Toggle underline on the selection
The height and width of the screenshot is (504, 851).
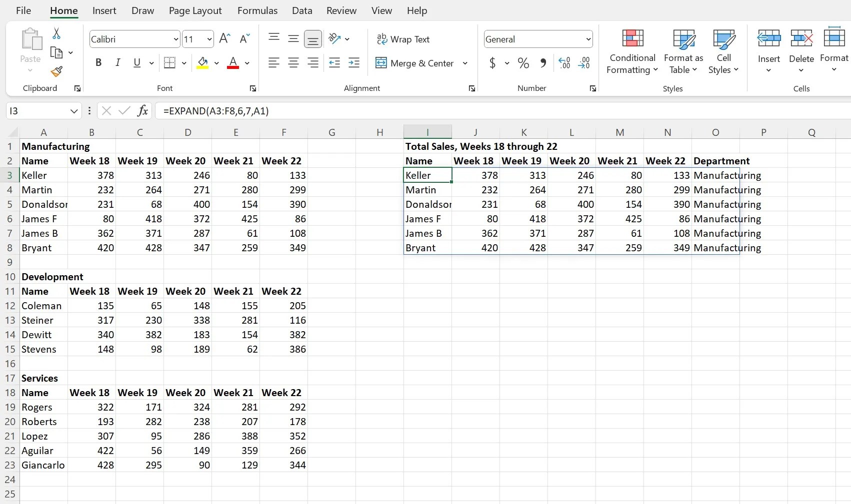(137, 62)
